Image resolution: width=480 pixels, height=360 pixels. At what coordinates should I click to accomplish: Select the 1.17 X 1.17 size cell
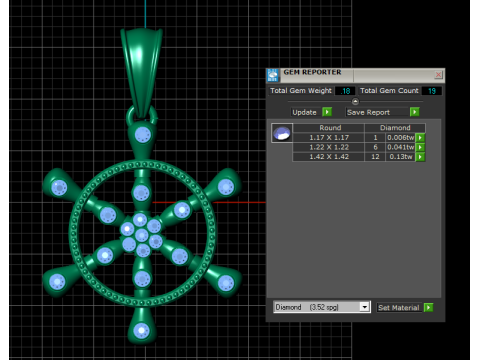329,137
